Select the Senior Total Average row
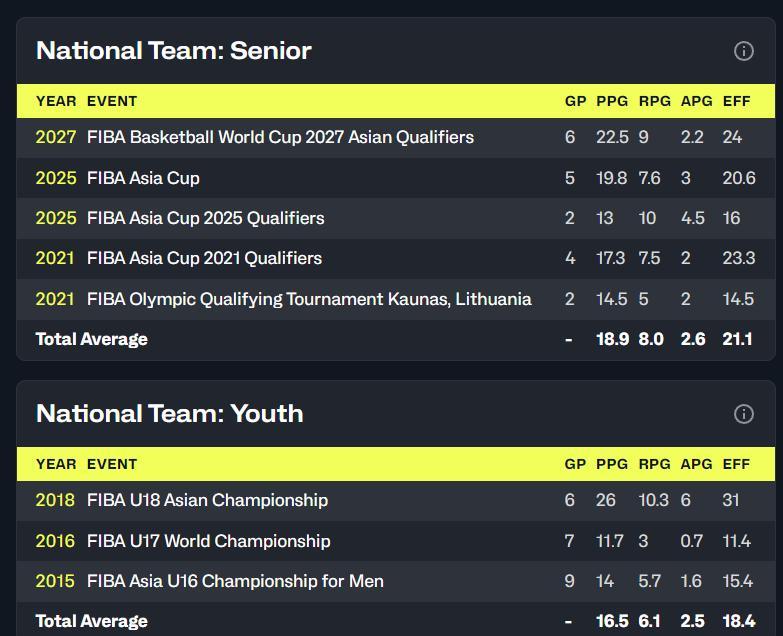Viewport: 783px width, 636px height. coord(395,339)
